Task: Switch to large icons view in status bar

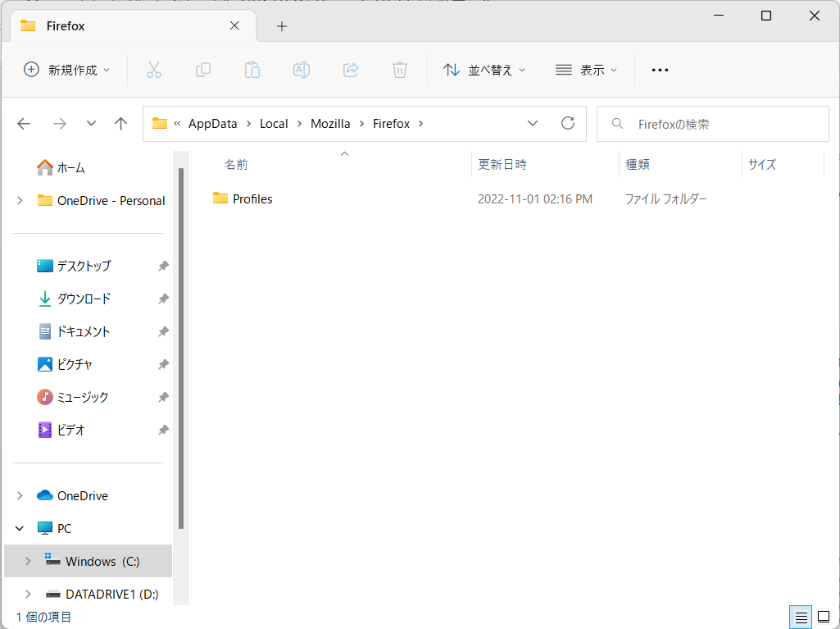Action: [824, 618]
